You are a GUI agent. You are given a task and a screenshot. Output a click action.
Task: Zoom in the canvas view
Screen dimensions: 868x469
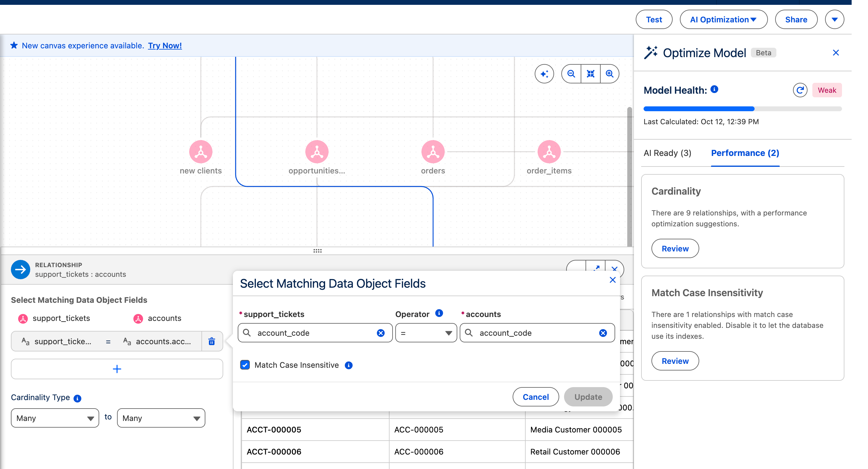click(609, 73)
